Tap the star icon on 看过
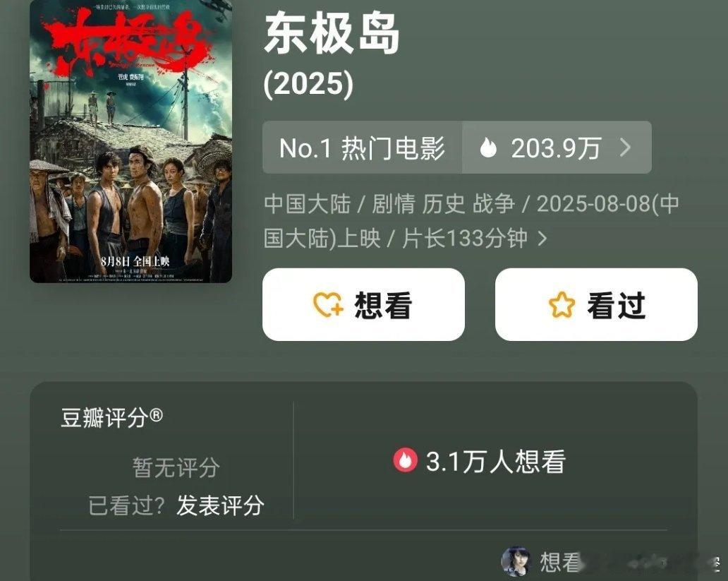Image resolution: width=728 pixels, height=581 pixels. coord(562,305)
